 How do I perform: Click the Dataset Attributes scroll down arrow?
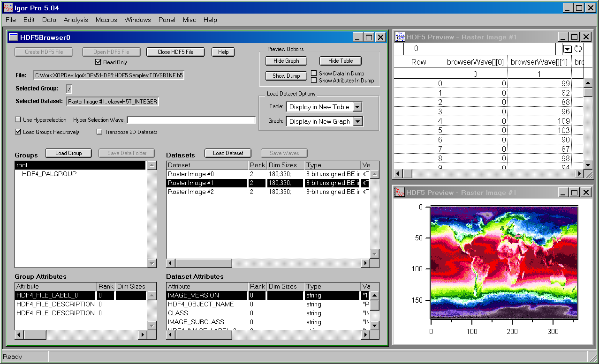tap(374, 325)
